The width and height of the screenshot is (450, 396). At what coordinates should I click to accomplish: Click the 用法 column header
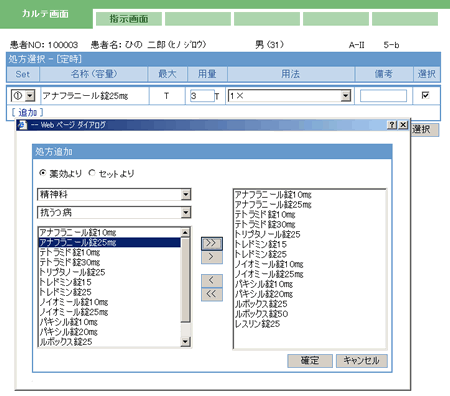[x=291, y=74]
